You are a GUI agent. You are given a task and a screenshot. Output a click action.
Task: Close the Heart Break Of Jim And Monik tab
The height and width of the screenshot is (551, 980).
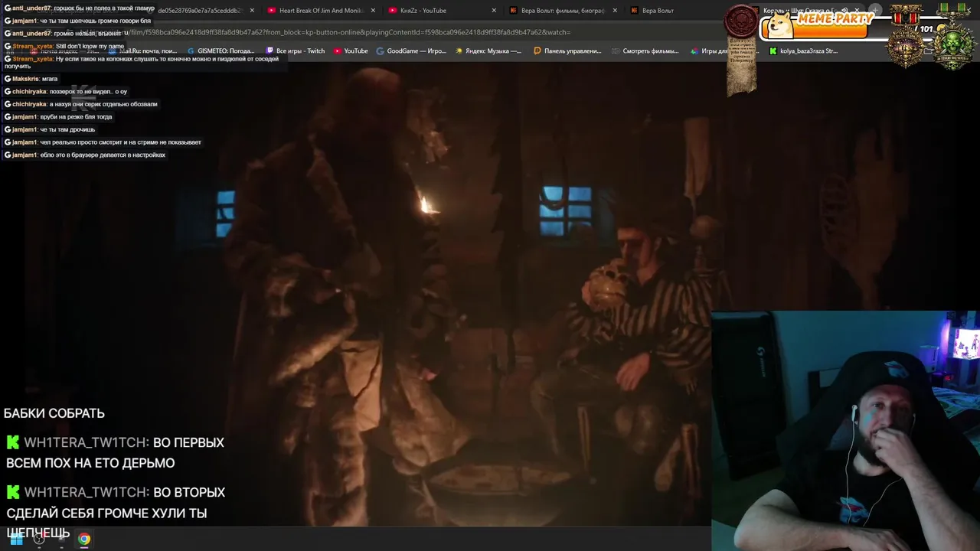[x=373, y=11]
